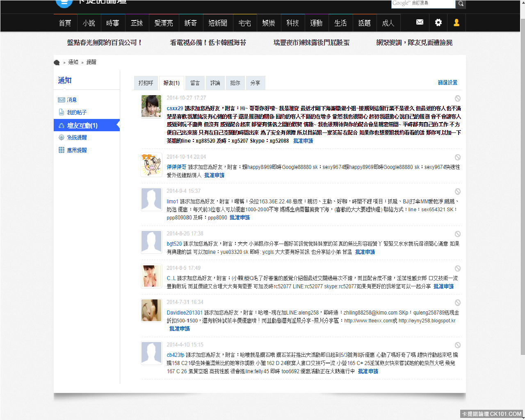Click 通知 in the breadcrumb
The image size is (525, 420).
73,62
